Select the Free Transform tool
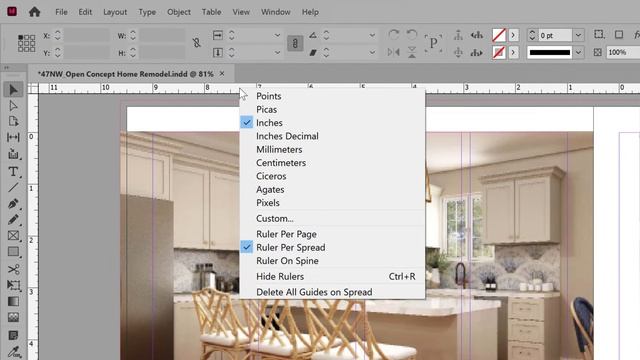640x360 pixels. click(13, 285)
